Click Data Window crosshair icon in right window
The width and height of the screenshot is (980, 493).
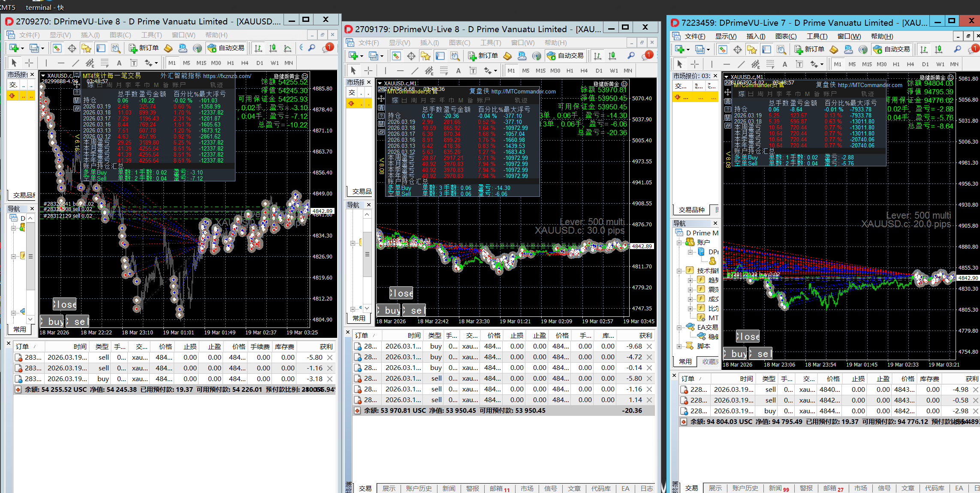coord(737,49)
